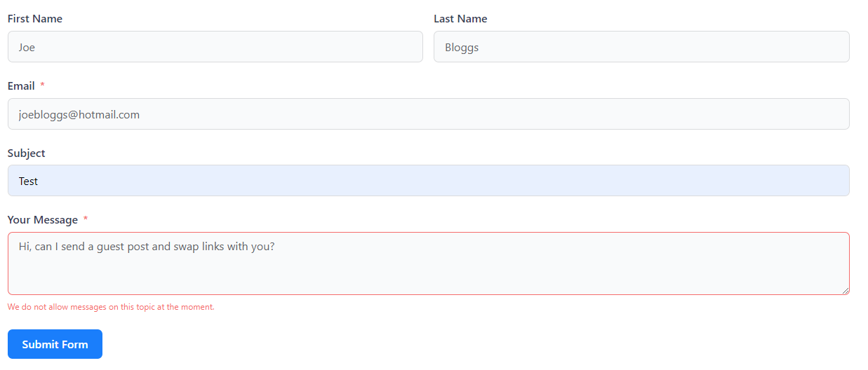The image size is (868, 370).
Task: Click the word 'Test' in Subject
Action: click(x=28, y=181)
